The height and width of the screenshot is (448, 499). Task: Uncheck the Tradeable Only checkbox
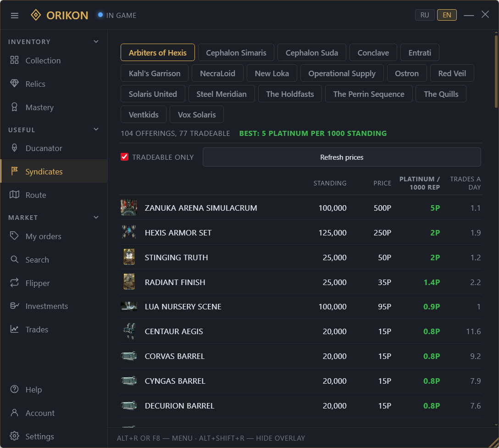pyautogui.click(x=124, y=157)
